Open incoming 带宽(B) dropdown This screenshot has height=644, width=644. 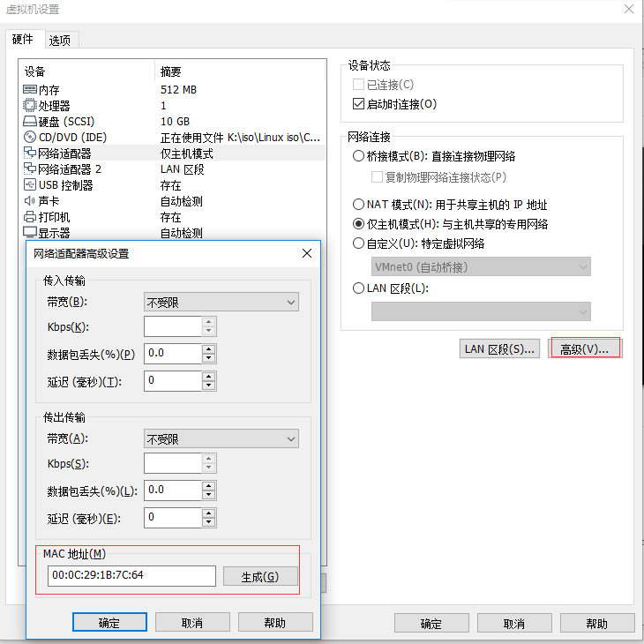(221, 303)
